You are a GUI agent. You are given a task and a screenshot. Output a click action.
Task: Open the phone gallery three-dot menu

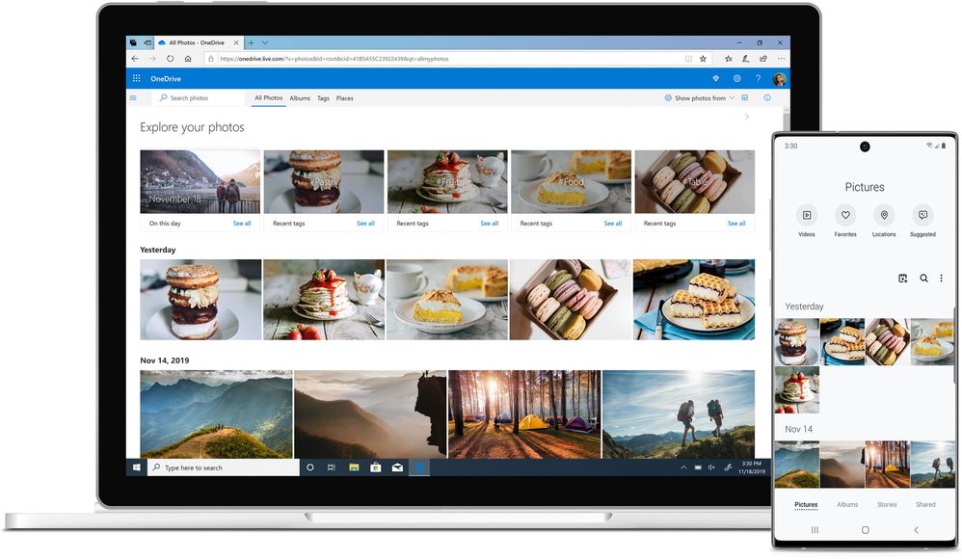pyautogui.click(x=941, y=279)
